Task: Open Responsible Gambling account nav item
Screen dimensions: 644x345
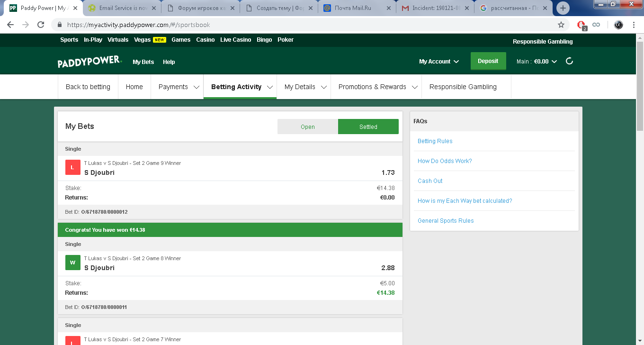Action: [x=463, y=87]
